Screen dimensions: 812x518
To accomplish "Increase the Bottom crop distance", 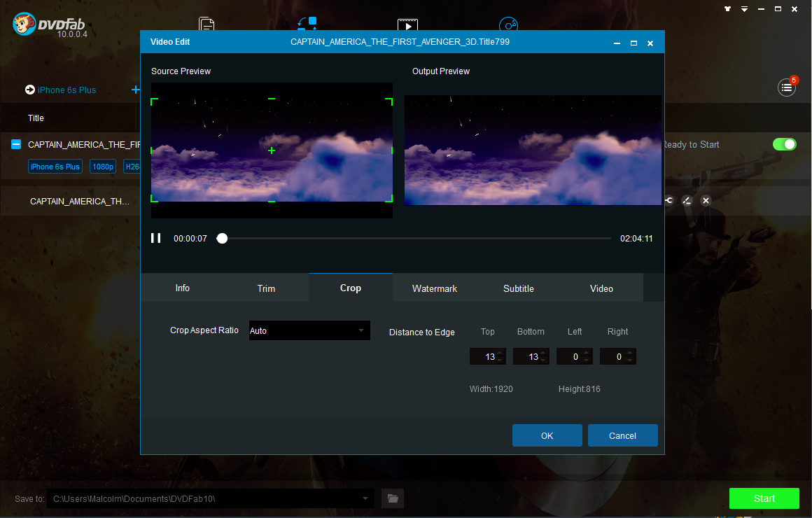I will point(543,353).
